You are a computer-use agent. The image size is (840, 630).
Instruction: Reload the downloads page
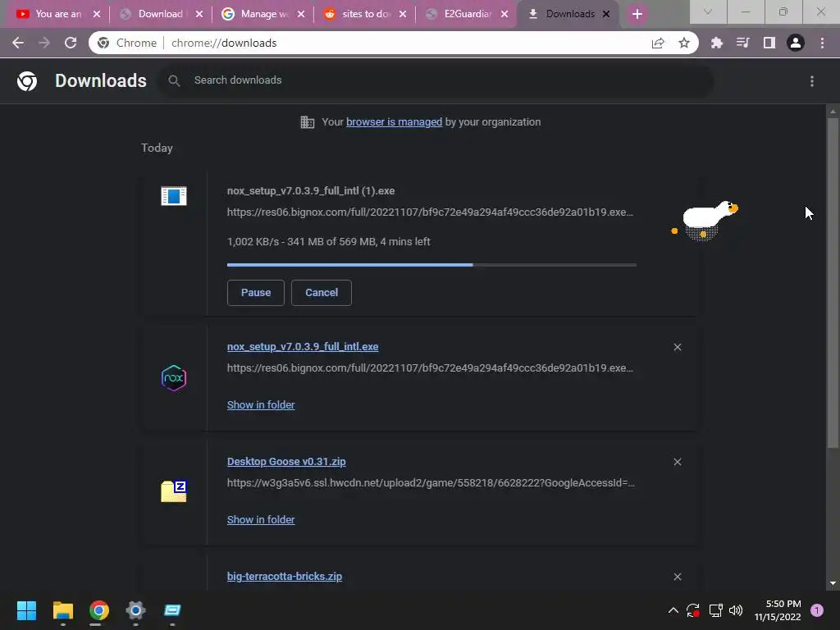[x=71, y=43]
